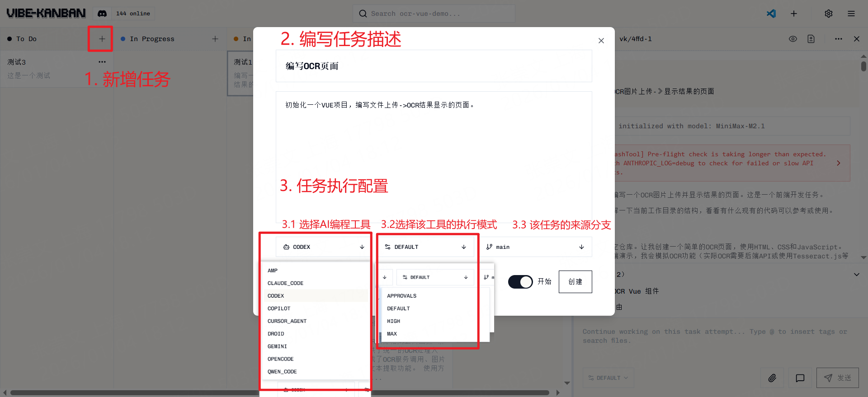
Task: Click the To Do column header
Action: pos(26,39)
